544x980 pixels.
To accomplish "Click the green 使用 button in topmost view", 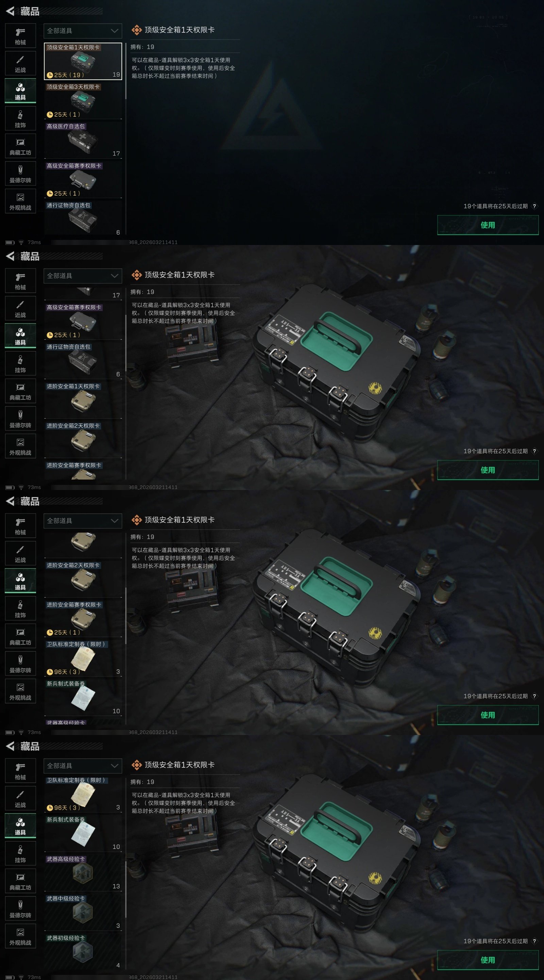I will (488, 225).
